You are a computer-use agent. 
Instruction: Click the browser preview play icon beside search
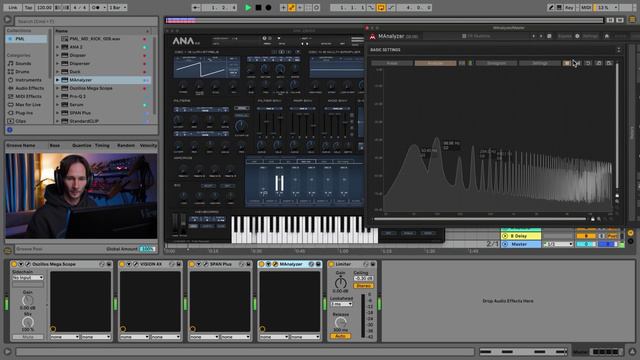(8, 19)
